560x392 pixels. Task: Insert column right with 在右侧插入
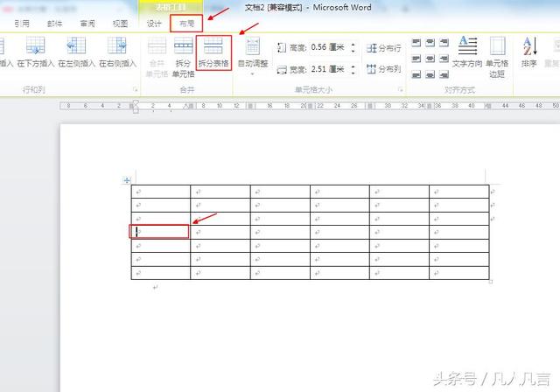click(117, 52)
